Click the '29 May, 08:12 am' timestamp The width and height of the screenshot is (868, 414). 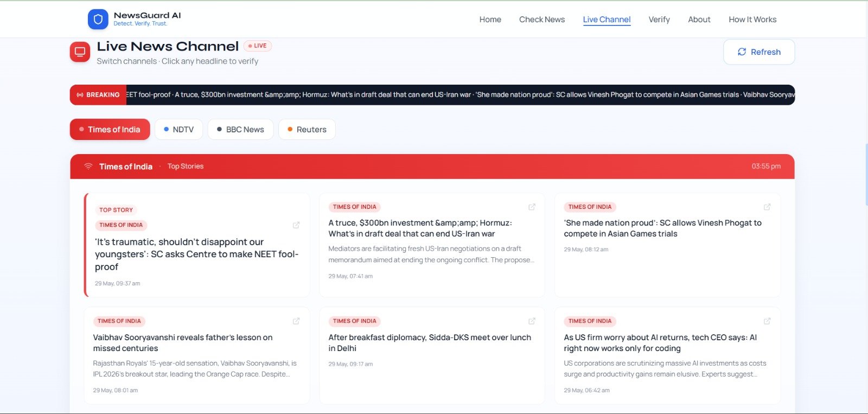pos(586,250)
